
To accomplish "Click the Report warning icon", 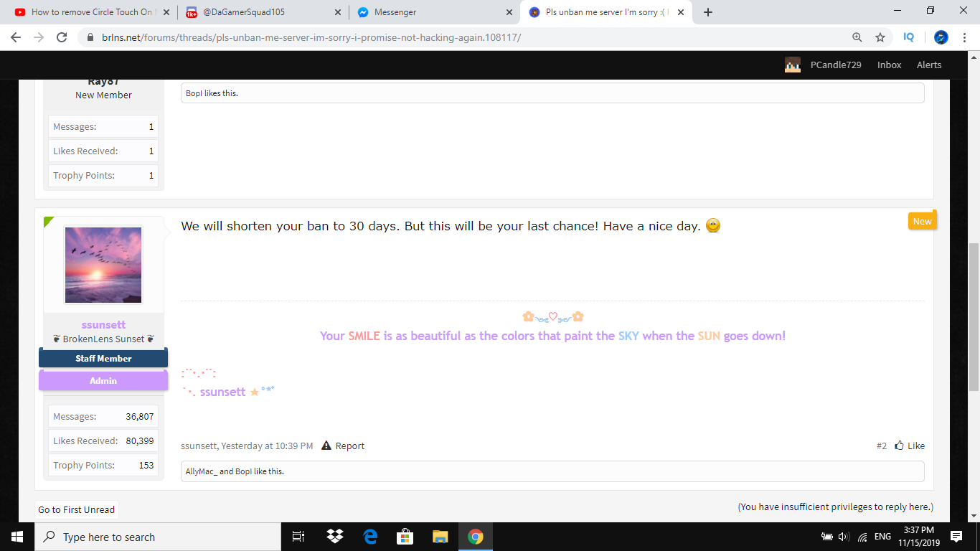I will [326, 446].
